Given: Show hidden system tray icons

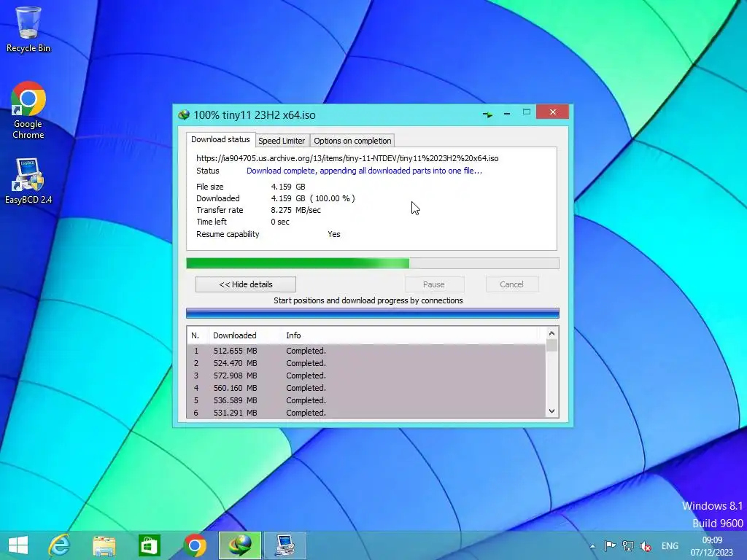Looking at the screenshot, I should 592,547.
